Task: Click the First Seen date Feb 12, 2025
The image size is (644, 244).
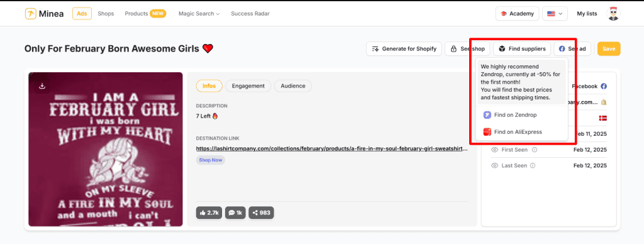Action: pos(590,150)
